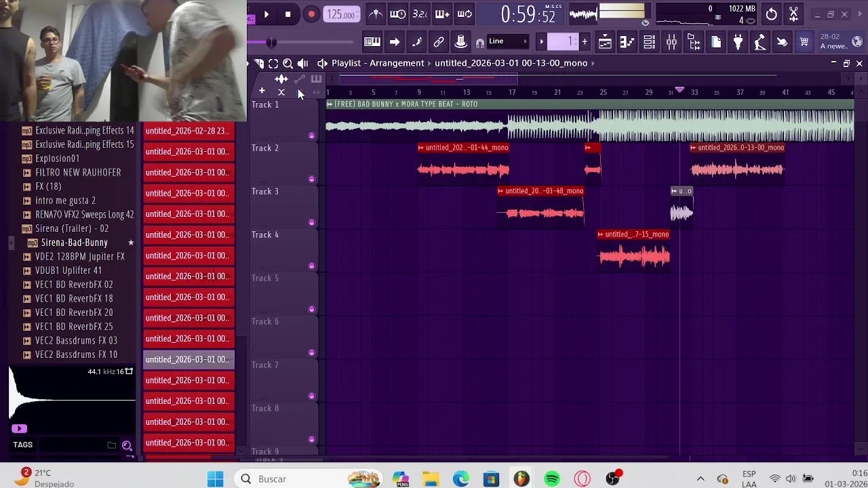
Task: Mute Track 3 using its purple dot
Action: point(311,223)
